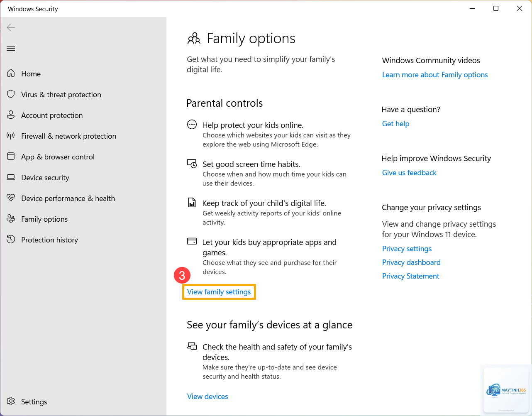This screenshot has height=416, width=532.
Task: Click the Device performance heart icon
Action: tap(11, 198)
